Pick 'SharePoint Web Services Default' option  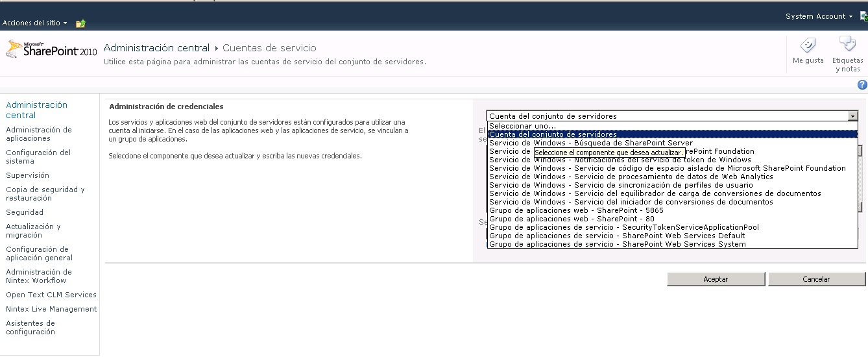tap(672, 236)
